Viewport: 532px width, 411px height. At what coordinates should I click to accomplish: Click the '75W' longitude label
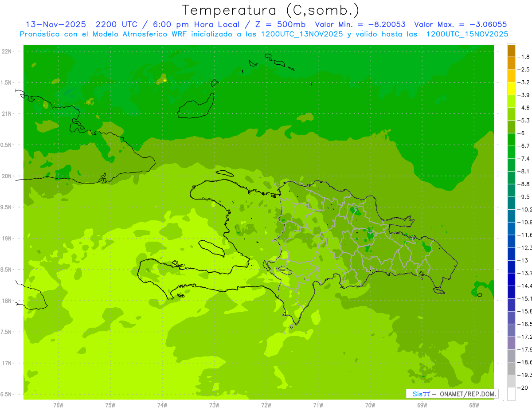click(x=110, y=405)
